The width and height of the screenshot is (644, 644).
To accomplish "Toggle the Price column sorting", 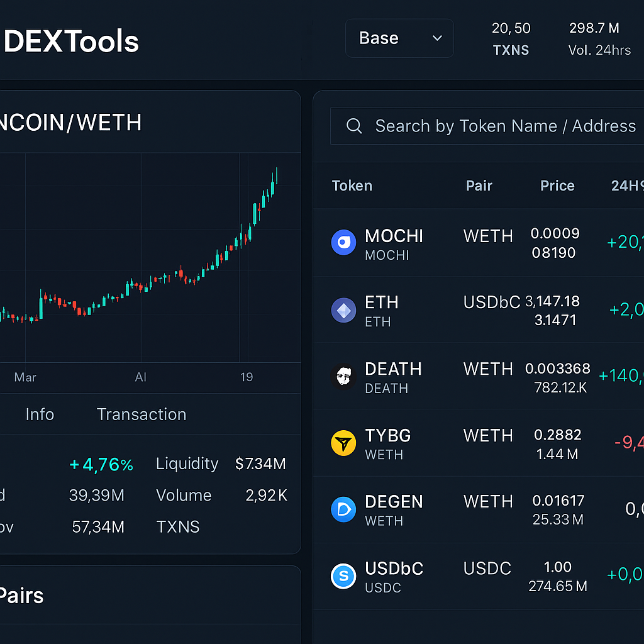I will point(557,186).
